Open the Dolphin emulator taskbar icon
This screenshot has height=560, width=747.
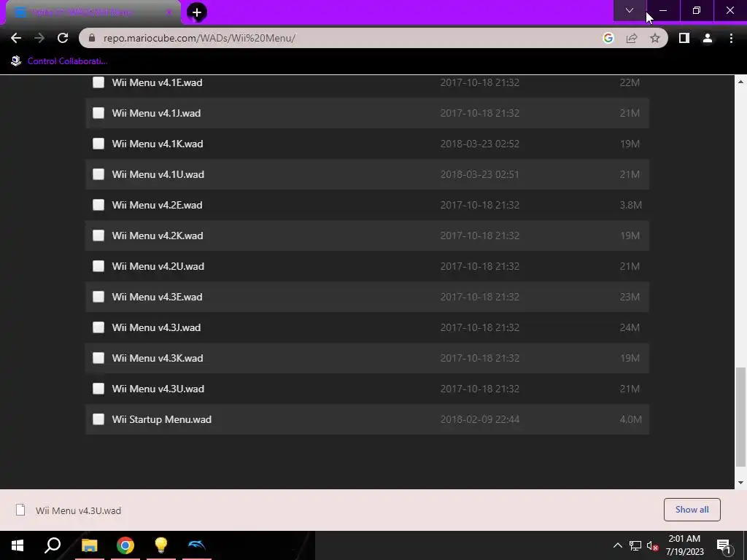tap(197, 545)
